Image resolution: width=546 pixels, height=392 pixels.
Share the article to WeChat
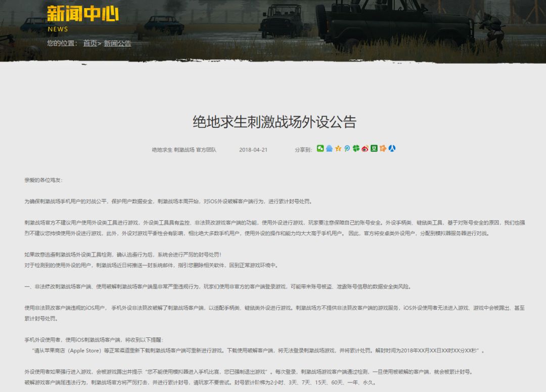[320, 149]
